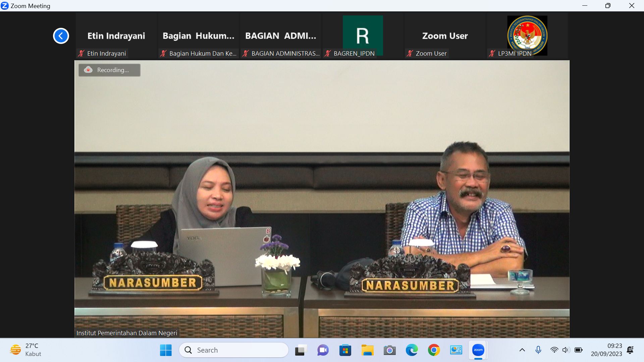
Task: Click the muted mic icon beside Zoom User label
Action: coord(410,53)
